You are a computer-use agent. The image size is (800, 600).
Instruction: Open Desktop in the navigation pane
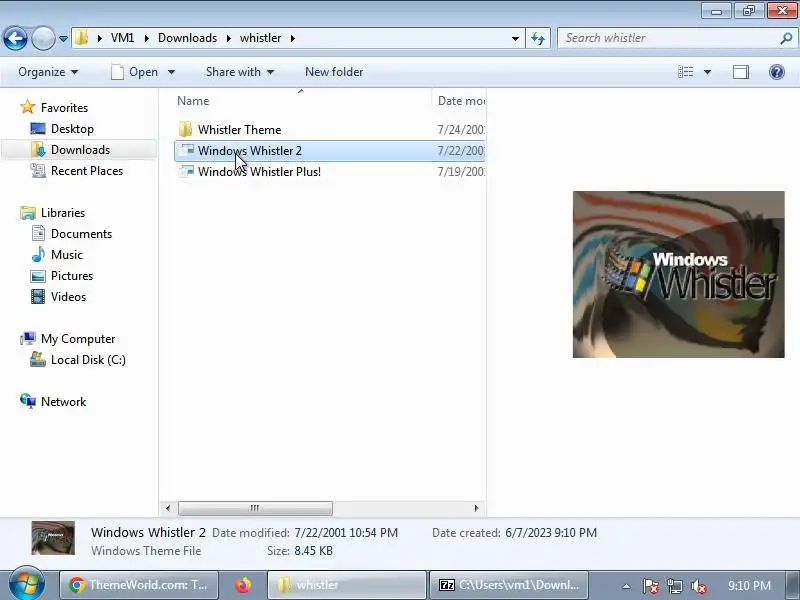(x=72, y=129)
